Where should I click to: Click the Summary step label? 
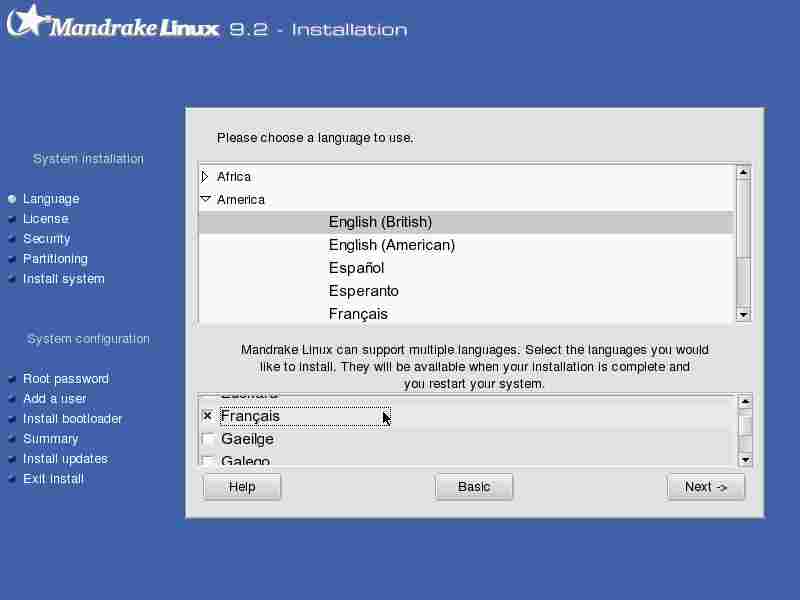(x=51, y=439)
